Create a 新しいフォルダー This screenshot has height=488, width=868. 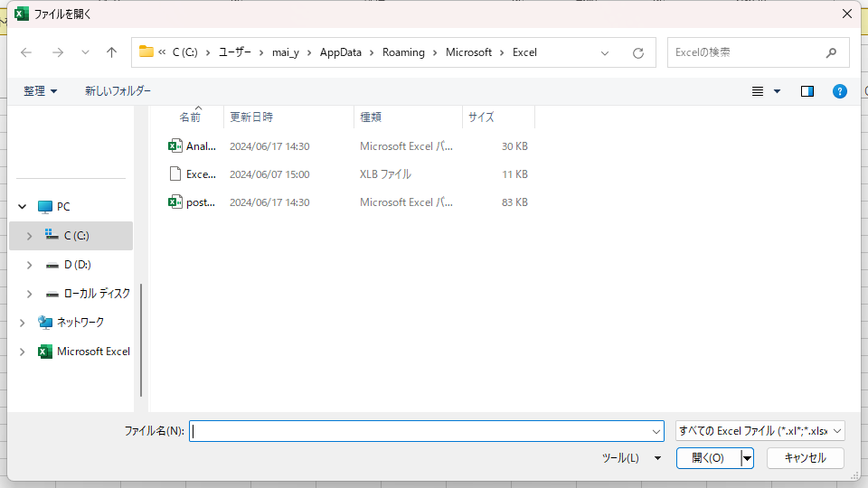118,90
